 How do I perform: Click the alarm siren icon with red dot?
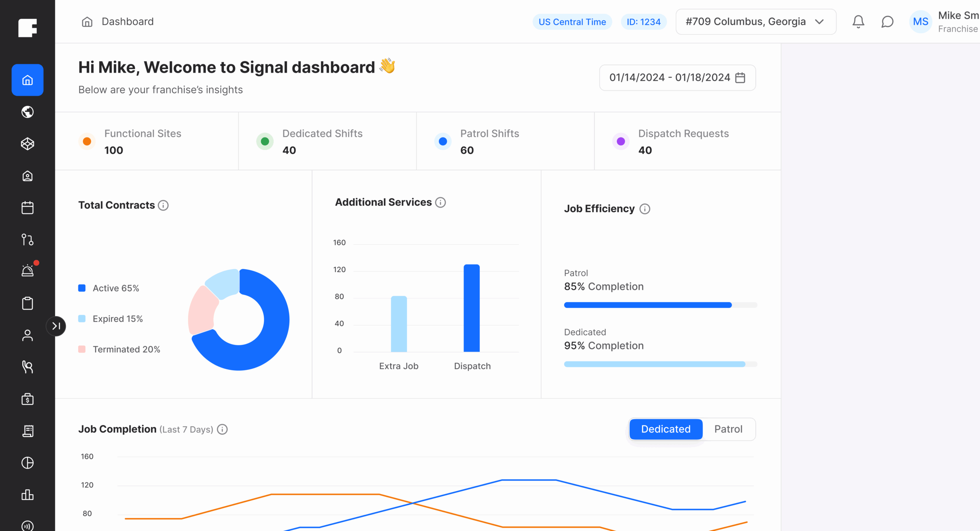click(x=27, y=271)
